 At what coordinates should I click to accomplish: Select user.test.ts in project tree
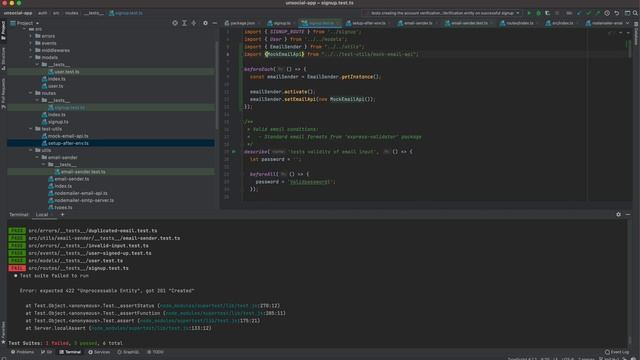coord(67,72)
